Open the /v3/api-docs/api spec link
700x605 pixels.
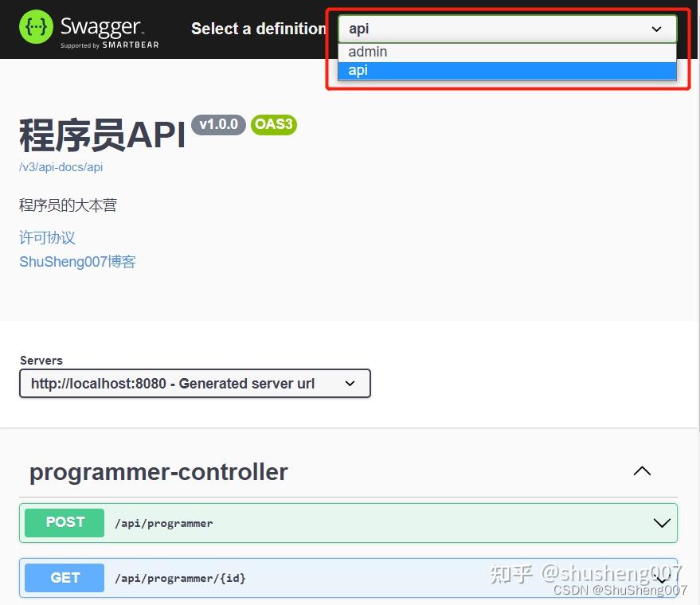(x=61, y=167)
